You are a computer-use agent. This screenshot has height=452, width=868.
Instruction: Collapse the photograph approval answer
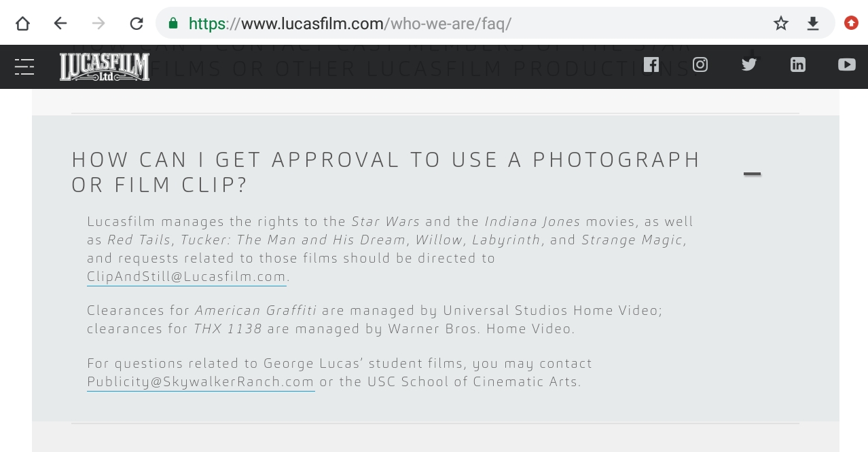click(752, 174)
